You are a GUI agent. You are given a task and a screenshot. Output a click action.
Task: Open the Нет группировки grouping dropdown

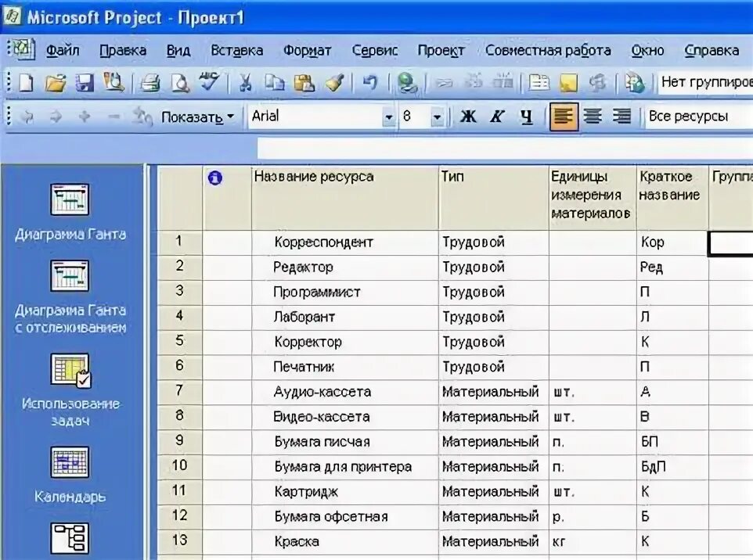tap(705, 82)
